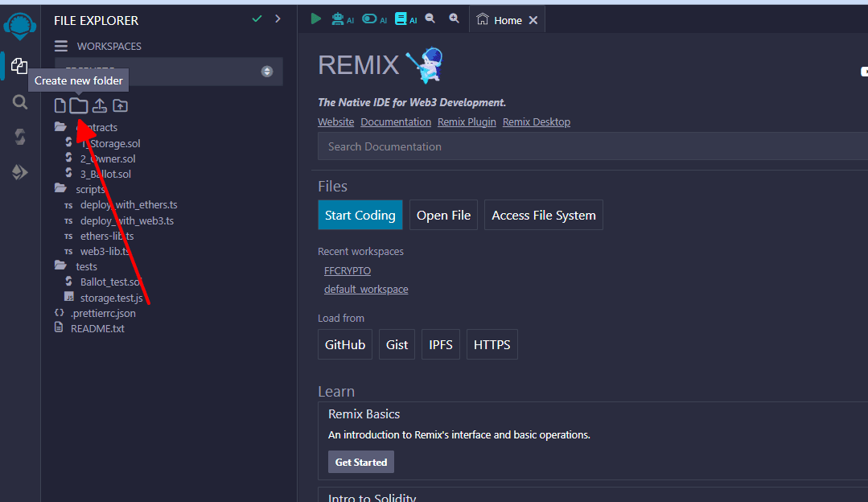The image size is (868, 502).
Task: Click the Open File button
Action: [443, 215]
